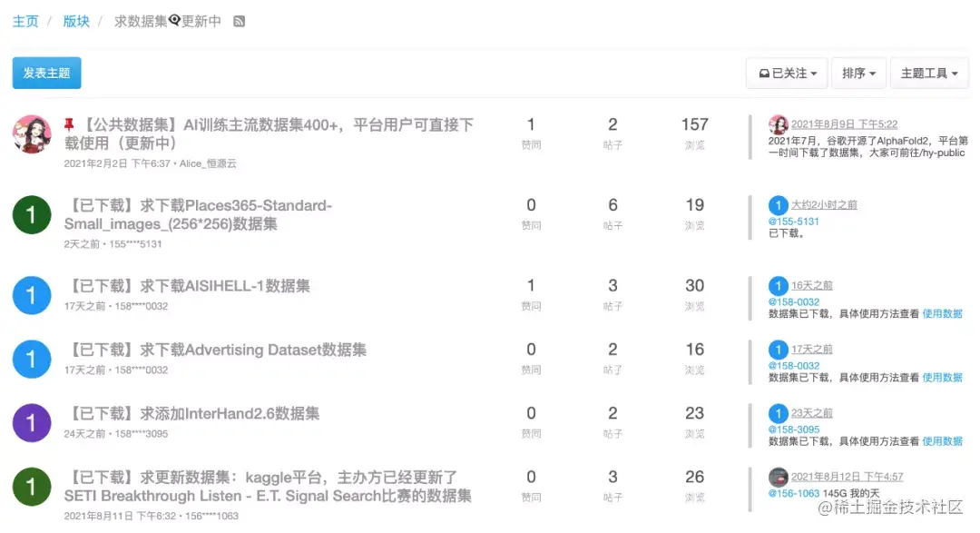Screen dimensions: 980x533
Task: Open purple avatar beside InterHand2.6 topic
Action: pos(32,423)
